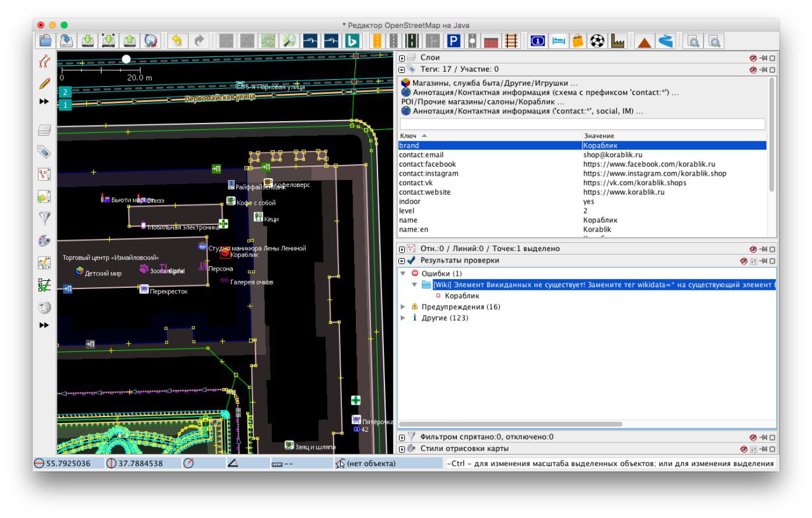Open the Магазины/Игрушки preset link
The height and width of the screenshot is (518, 812).
[x=495, y=83]
